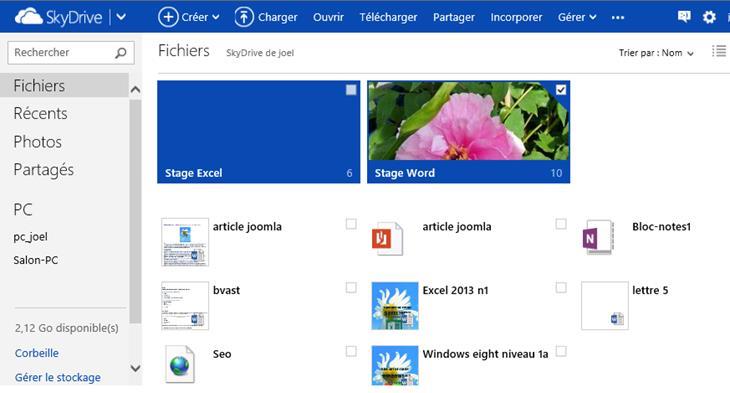Check the Stage Excel folder checkbox

coord(351,89)
